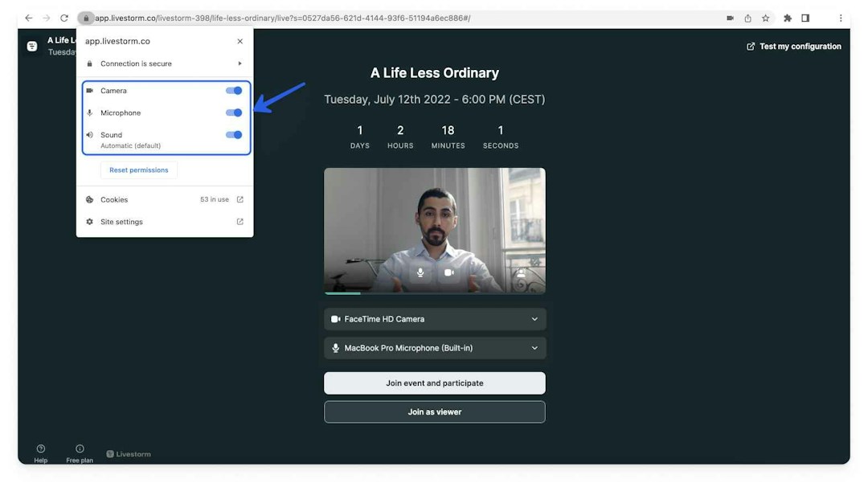The width and height of the screenshot is (868, 491).
Task: Go back with the browser back arrow
Action: (x=29, y=18)
